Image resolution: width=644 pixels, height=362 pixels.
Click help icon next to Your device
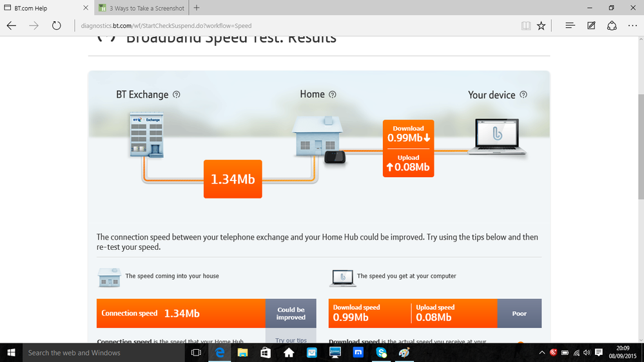523,95
